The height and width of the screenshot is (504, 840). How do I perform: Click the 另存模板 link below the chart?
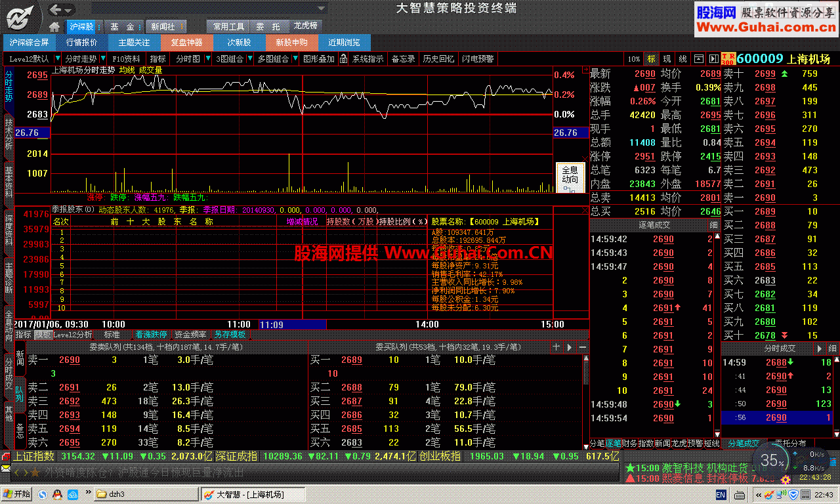click(x=230, y=335)
